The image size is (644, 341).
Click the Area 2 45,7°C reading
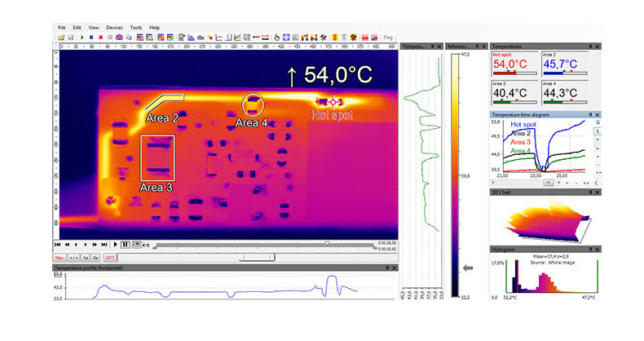(x=560, y=64)
